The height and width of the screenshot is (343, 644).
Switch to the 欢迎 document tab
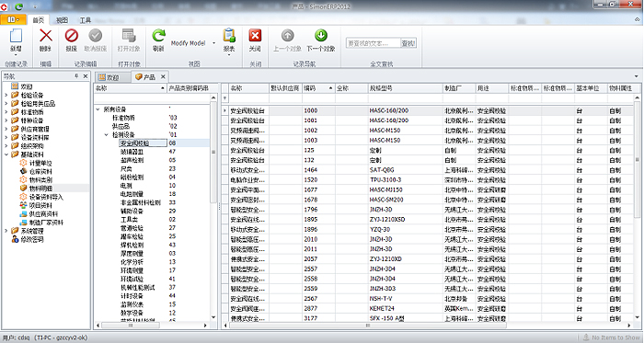tap(113, 77)
